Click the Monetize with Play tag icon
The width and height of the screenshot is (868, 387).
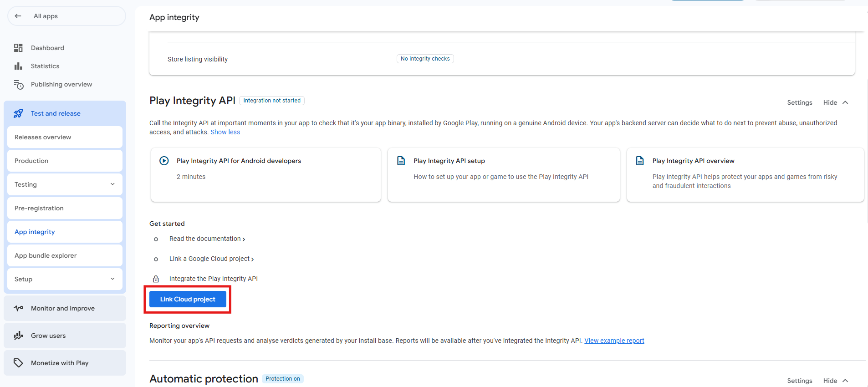[18, 363]
